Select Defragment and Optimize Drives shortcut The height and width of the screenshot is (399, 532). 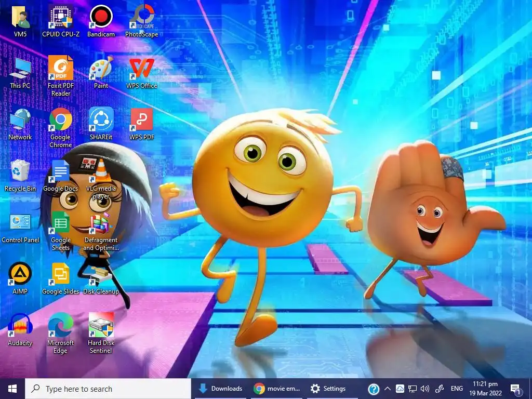coord(101,231)
